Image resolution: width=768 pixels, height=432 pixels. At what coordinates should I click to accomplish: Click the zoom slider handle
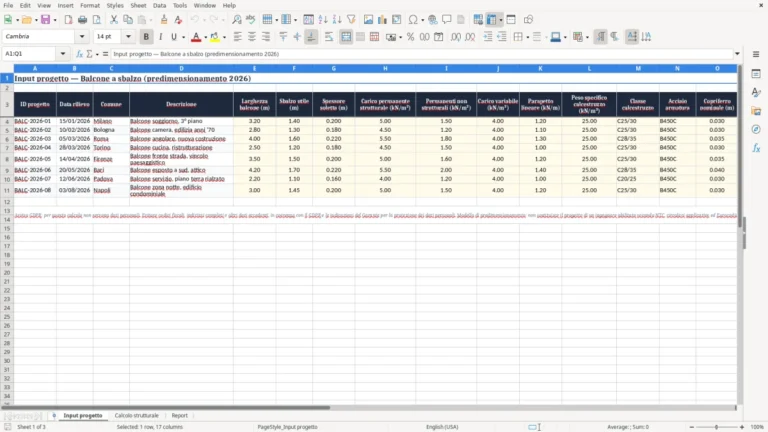(716, 427)
